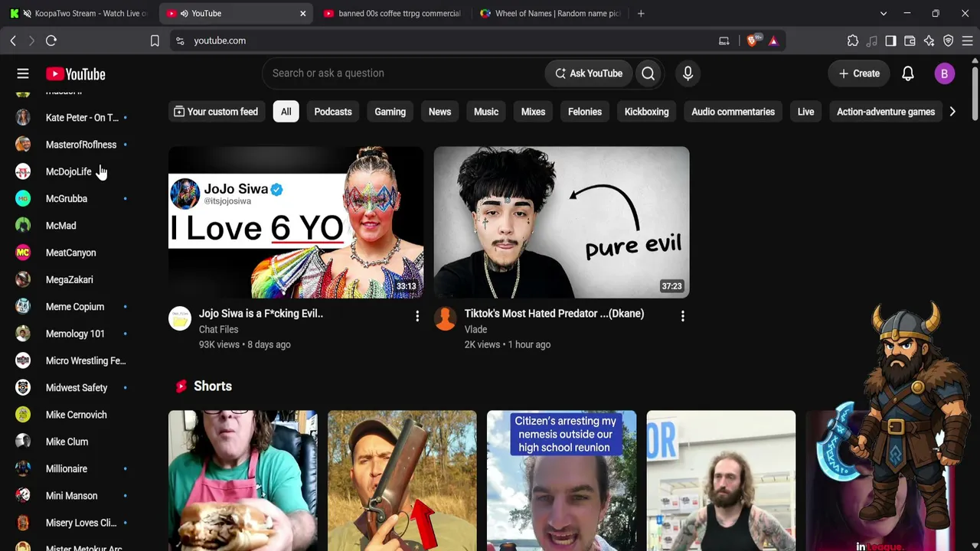Viewport: 980px width, 551px height.
Task: Switch to the Wheel of Names tab
Action: point(550,13)
